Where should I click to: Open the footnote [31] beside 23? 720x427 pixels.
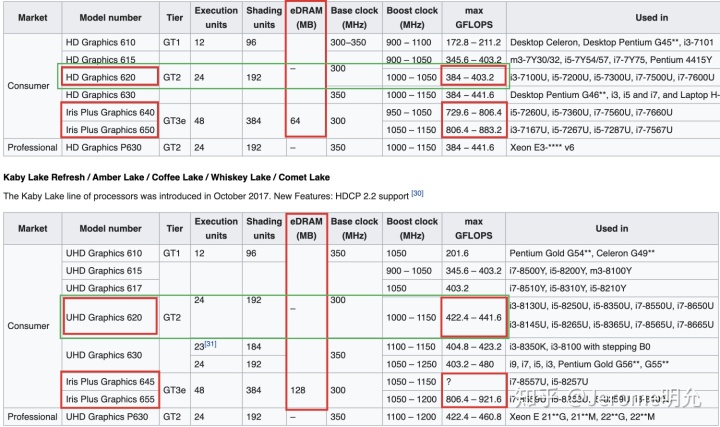[x=210, y=344]
